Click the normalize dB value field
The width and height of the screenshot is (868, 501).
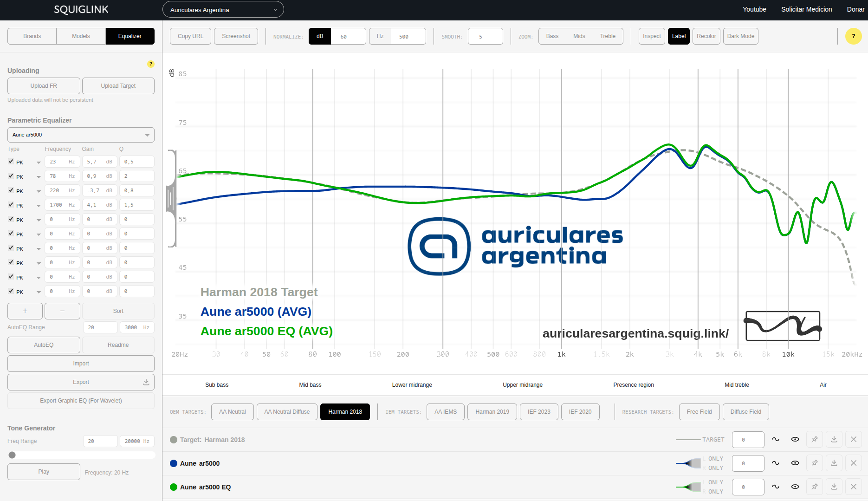(349, 36)
